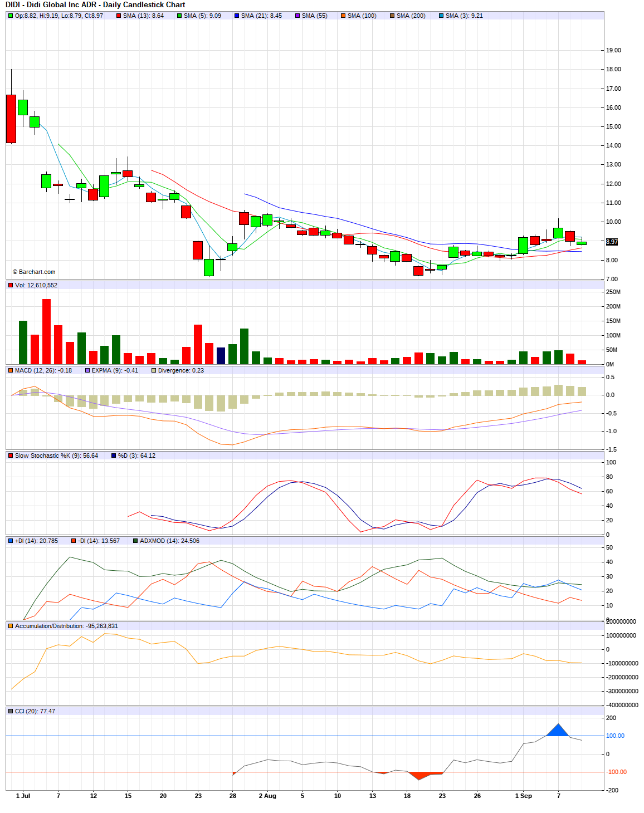This screenshot has height=813, width=644.
Task: Click the 'Vol: 12,610,552' label
Action: coord(36,285)
